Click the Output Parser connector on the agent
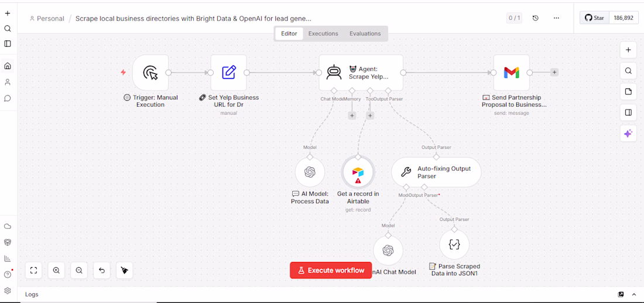 point(388,90)
